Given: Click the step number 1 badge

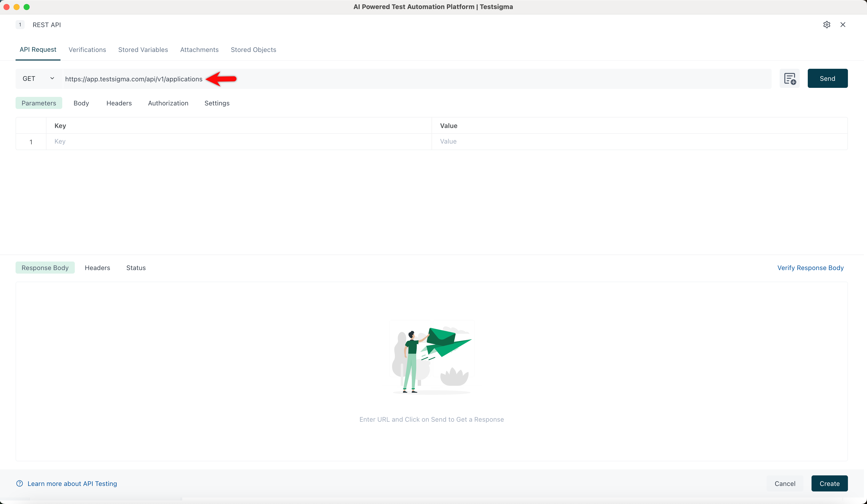Looking at the screenshot, I should [x=20, y=24].
